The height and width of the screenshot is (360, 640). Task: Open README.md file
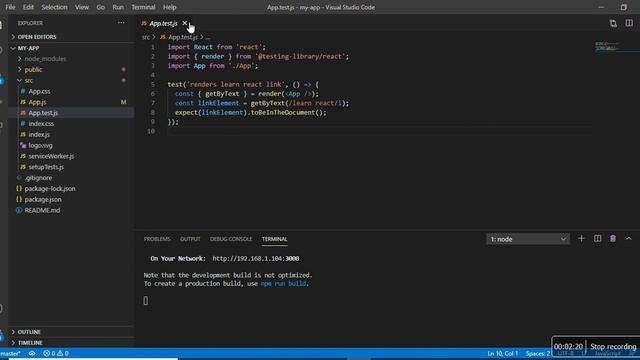(x=42, y=210)
